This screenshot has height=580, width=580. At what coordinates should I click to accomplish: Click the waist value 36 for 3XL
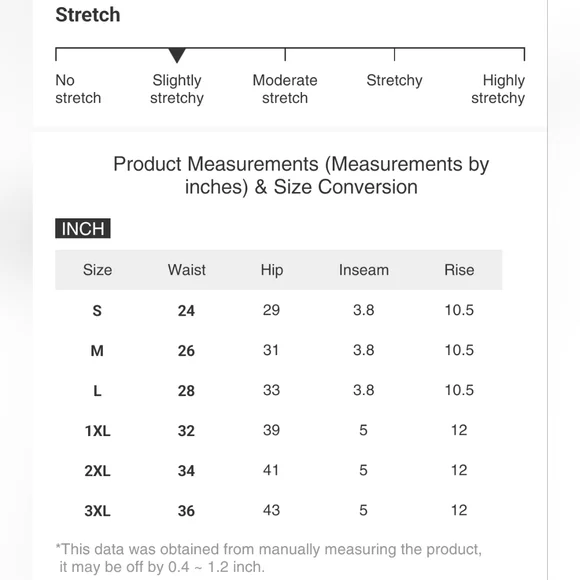[186, 511]
